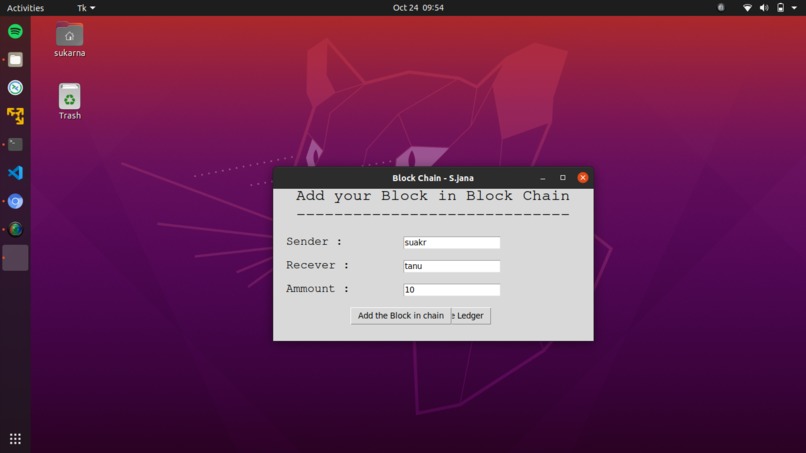Click the round blue-green icon below Files
806x453 pixels.
(x=15, y=88)
